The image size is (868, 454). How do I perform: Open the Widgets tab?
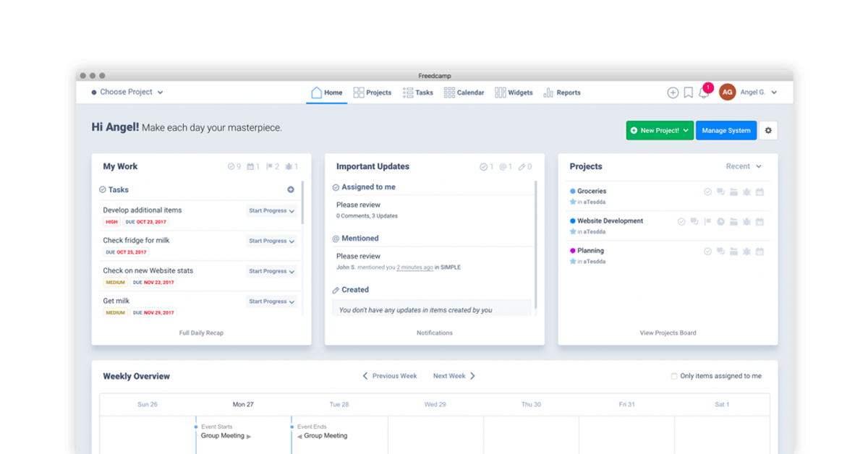click(514, 93)
